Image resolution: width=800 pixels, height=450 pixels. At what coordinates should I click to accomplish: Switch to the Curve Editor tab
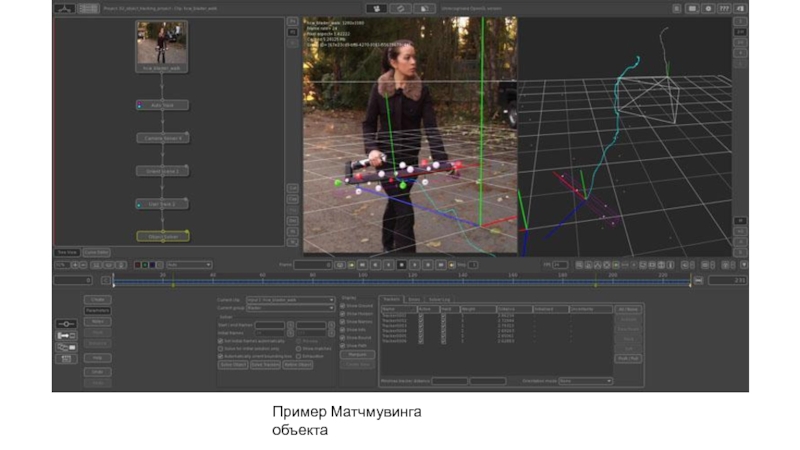pos(96,252)
